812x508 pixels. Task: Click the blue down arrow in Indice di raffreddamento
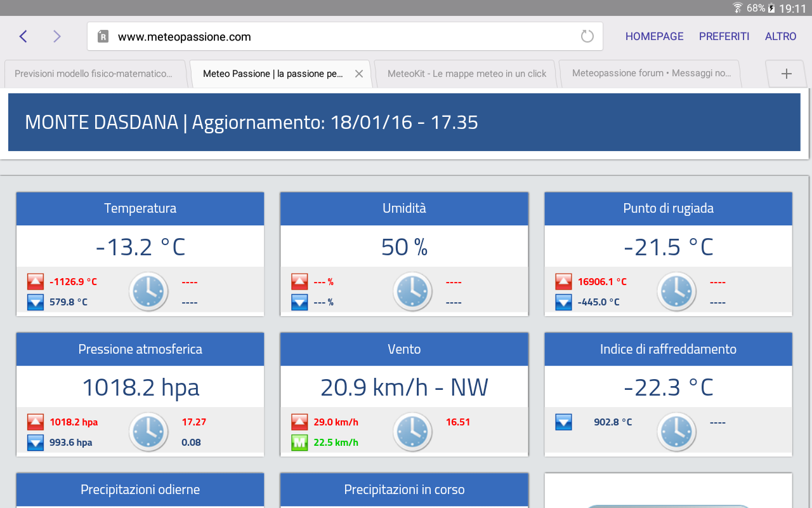tap(563, 422)
